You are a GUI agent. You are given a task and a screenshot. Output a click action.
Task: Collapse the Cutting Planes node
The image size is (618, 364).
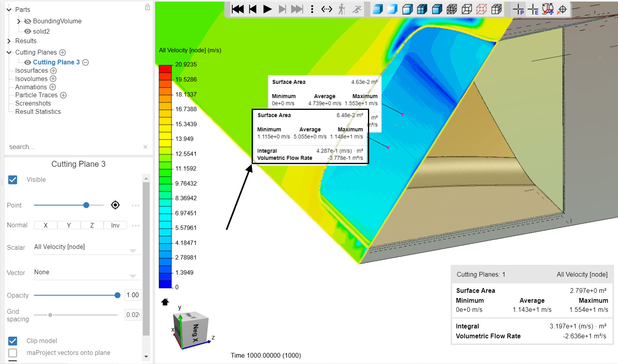[x=9, y=52]
